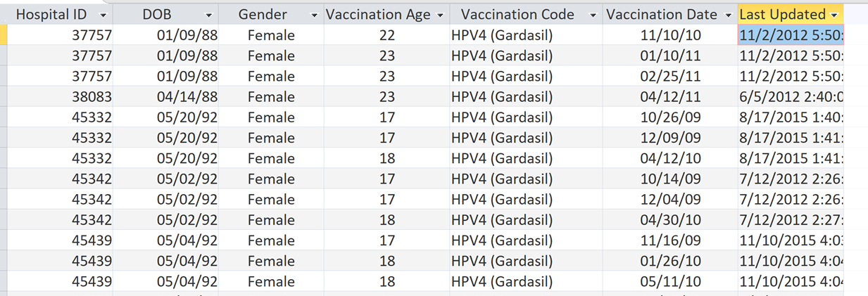This screenshot has width=868, height=296.
Task: Select the Hospital ID column header
Action: pyautogui.click(x=52, y=15)
